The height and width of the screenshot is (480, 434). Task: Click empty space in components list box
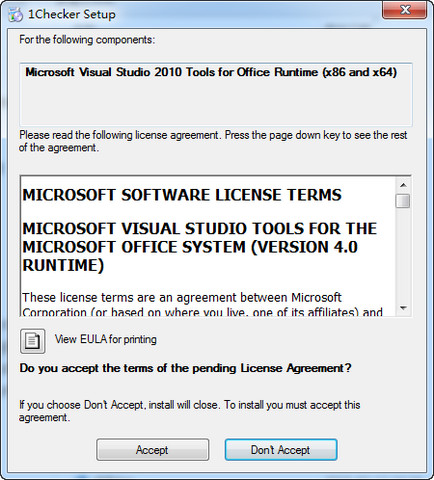click(x=216, y=103)
